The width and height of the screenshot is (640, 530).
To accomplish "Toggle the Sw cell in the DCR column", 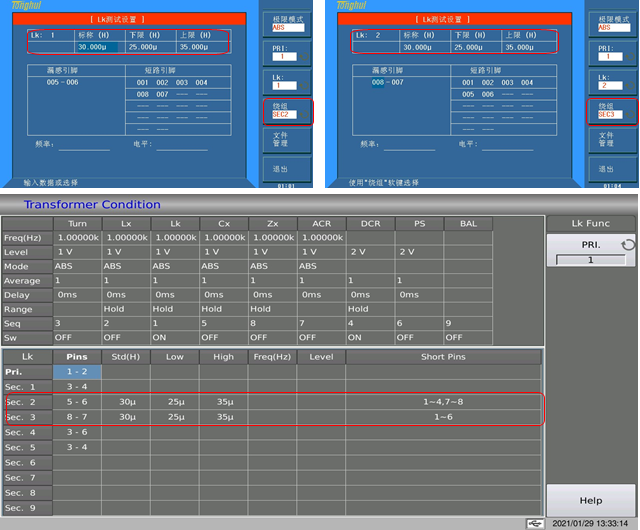I will [370, 338].
